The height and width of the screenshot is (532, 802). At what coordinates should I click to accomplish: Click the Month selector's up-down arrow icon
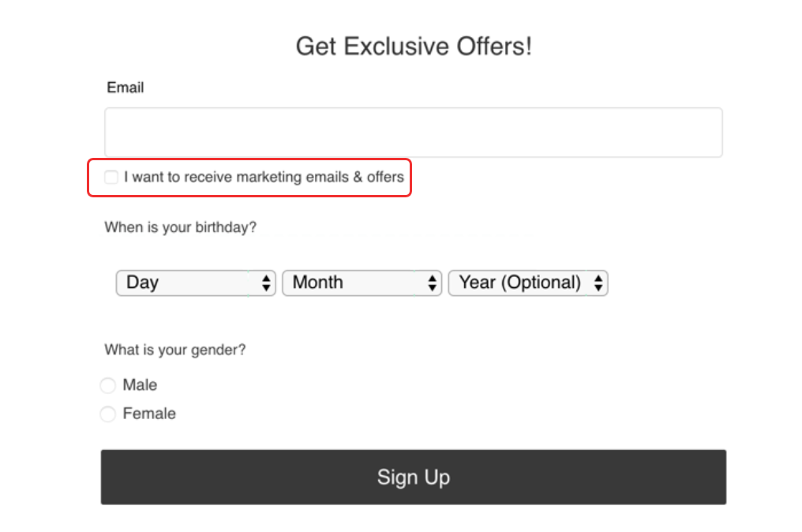[x=432, y=283]
